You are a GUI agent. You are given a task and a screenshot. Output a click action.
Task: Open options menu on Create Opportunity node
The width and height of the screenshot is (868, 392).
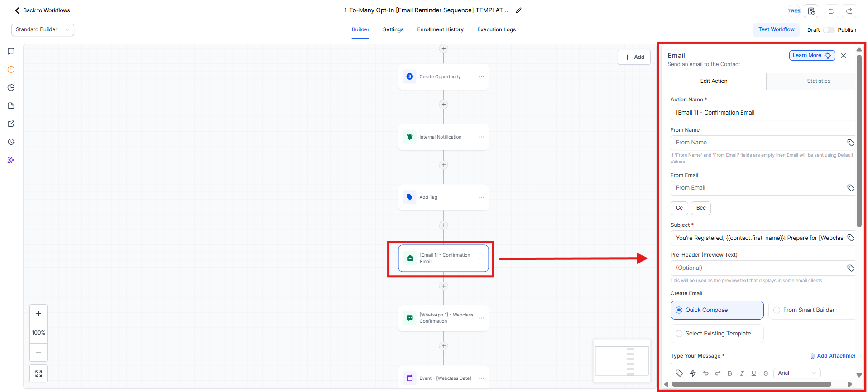[x=481, y=77]
